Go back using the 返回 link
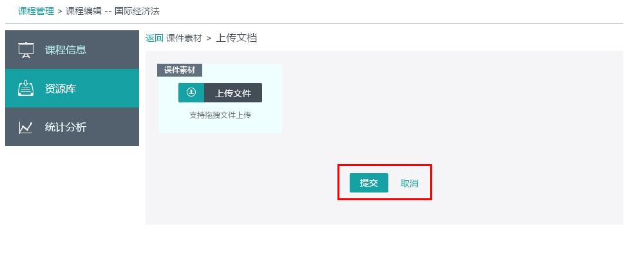This screenshot has height=253, width=644. (155, 38)
